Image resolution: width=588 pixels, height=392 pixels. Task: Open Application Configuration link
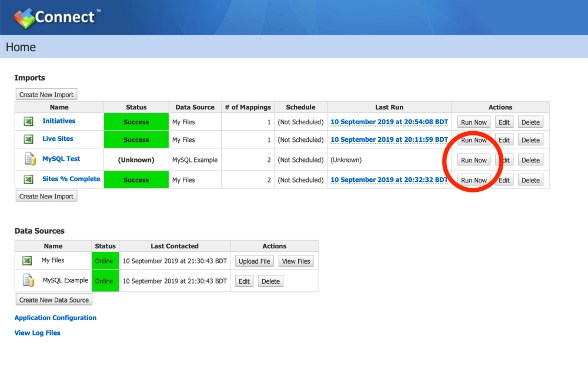tap(55, 318)
